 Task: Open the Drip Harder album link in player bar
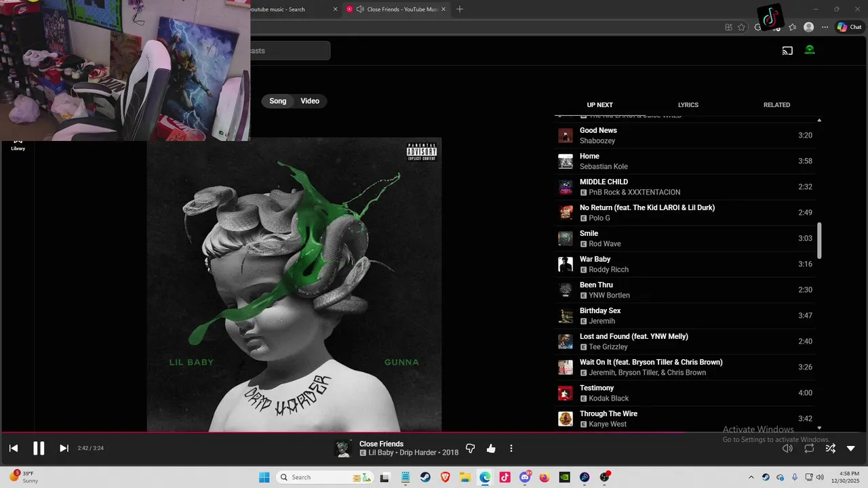point(420,453)
